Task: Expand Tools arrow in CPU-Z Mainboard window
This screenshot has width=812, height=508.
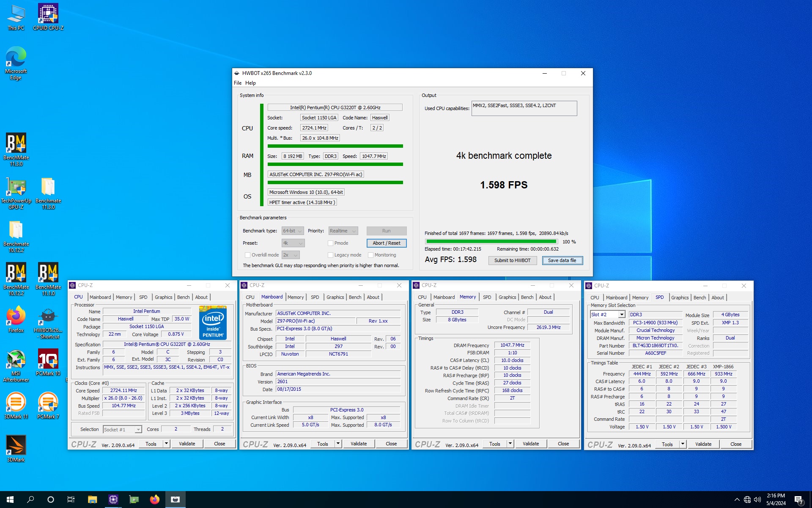Action: (x=338, y=444)
